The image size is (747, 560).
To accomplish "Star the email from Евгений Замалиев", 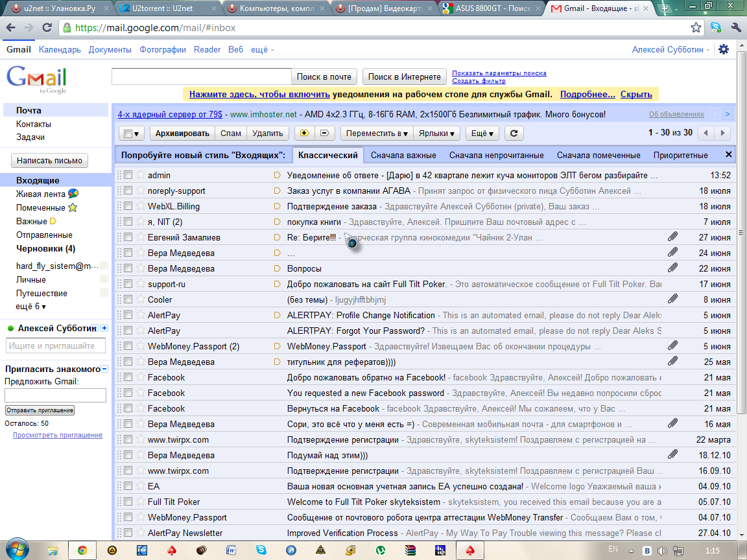I will 141,237.
